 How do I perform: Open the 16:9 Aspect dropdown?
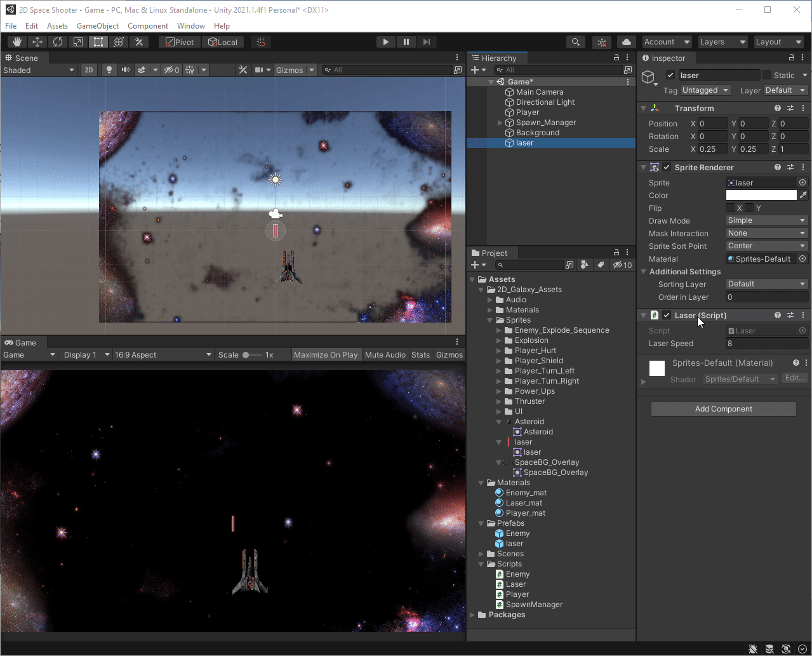pyautogui.click(x=163, y=355)
